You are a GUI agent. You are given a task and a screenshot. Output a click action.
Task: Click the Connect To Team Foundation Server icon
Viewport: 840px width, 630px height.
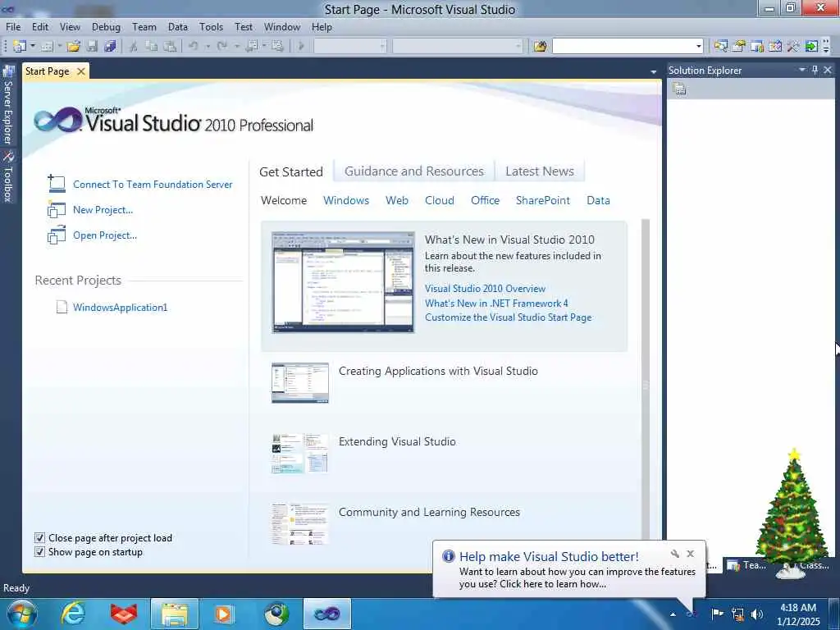point(57,184)
